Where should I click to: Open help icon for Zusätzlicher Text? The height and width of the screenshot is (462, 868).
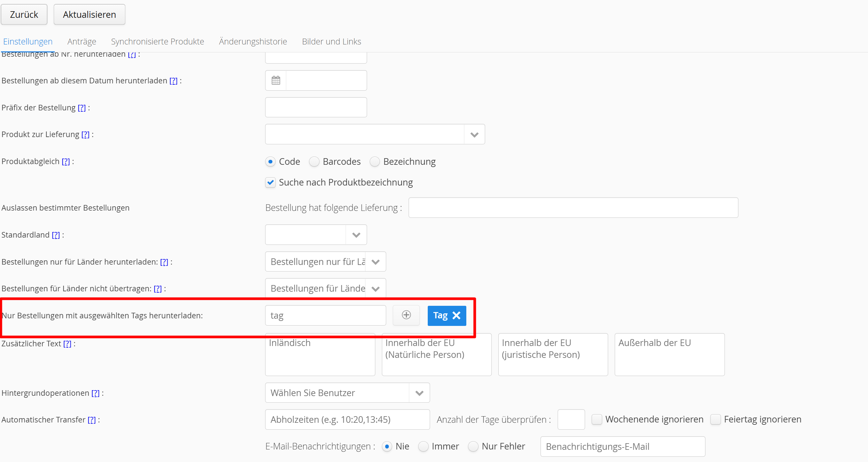point(67,344)
